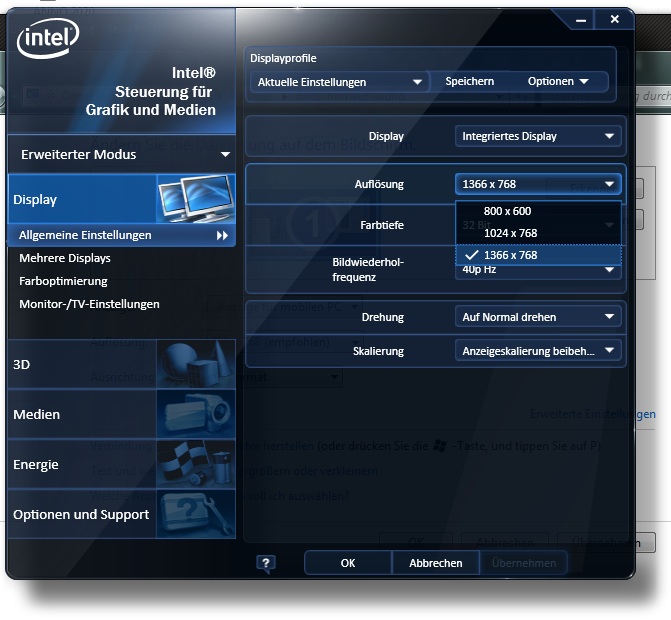Open the Skalierung Anzeigeskalierung dropdown
The image size is (671, 620).
click(538, 351)
